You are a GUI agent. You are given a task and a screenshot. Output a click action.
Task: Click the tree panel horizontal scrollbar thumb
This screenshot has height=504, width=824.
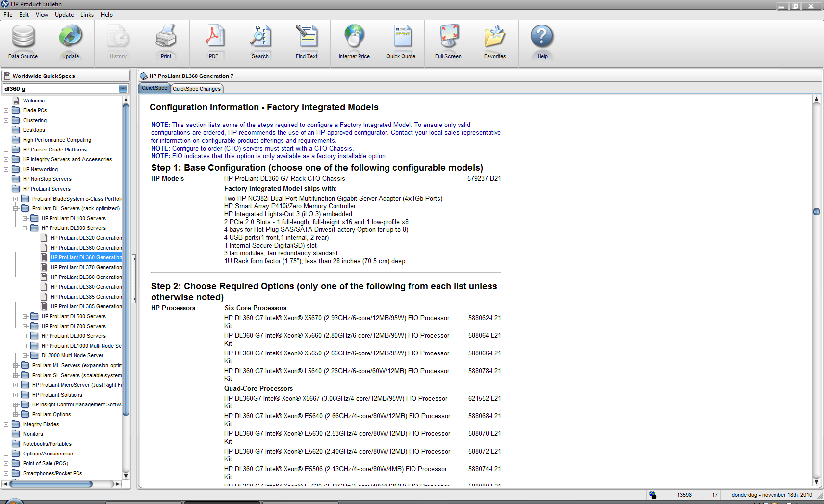coord(51,484)
